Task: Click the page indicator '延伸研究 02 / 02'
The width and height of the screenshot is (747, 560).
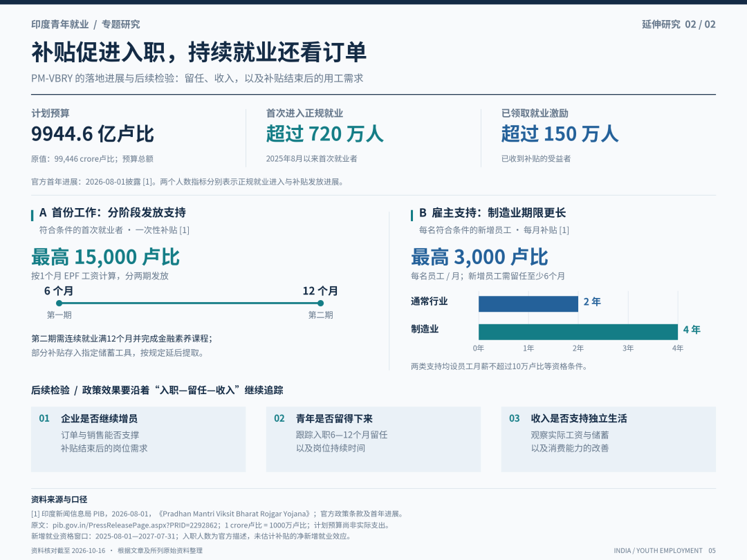Action: tap(679, 24)
